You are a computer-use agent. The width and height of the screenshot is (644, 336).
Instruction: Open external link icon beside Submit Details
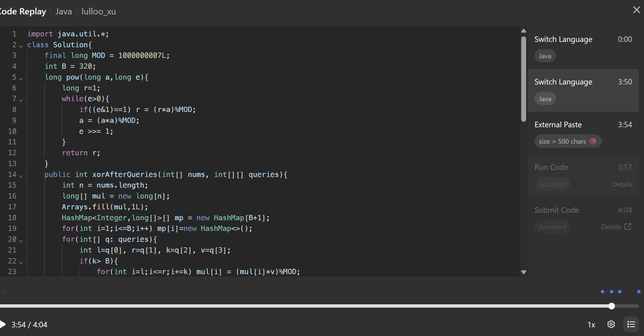pos(628,227)
